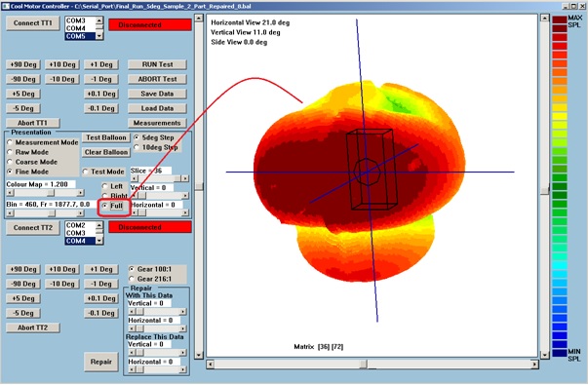Image resolution: width=588 pixels, height=385 pixels.
Task: Click the Colour Map value field
Action: (41, 184)
